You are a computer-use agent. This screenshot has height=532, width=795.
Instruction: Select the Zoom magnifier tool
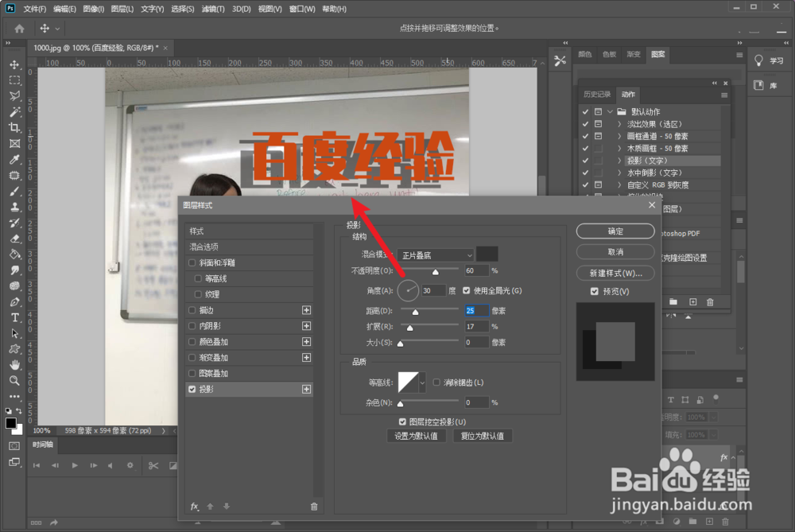[x=14, y=380]
